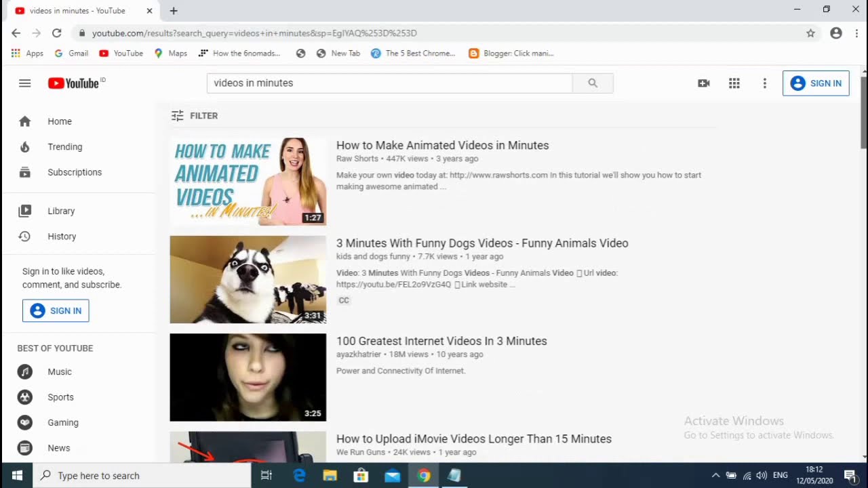Click the search magnifier button
This screenshot has height=488, width=868.
[593, 83]
